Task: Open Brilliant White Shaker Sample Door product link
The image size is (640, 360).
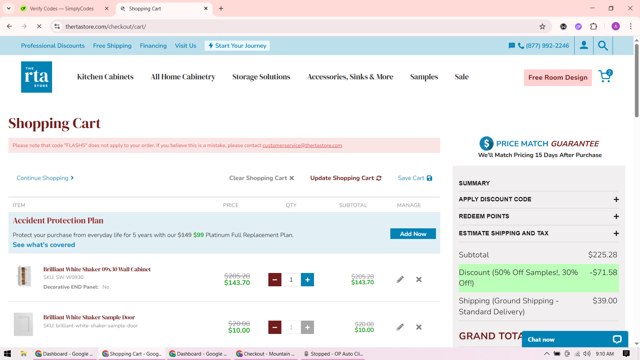Action: point(89,317)
